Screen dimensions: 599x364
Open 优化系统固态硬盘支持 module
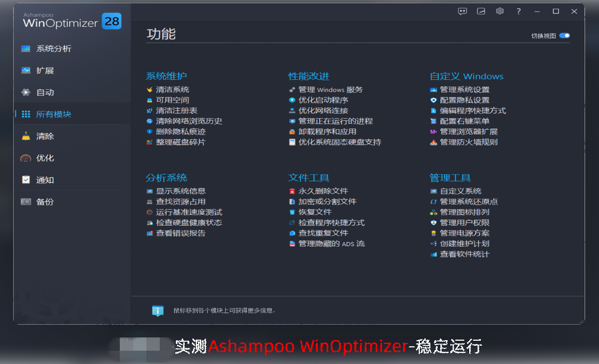pos(339,142)
